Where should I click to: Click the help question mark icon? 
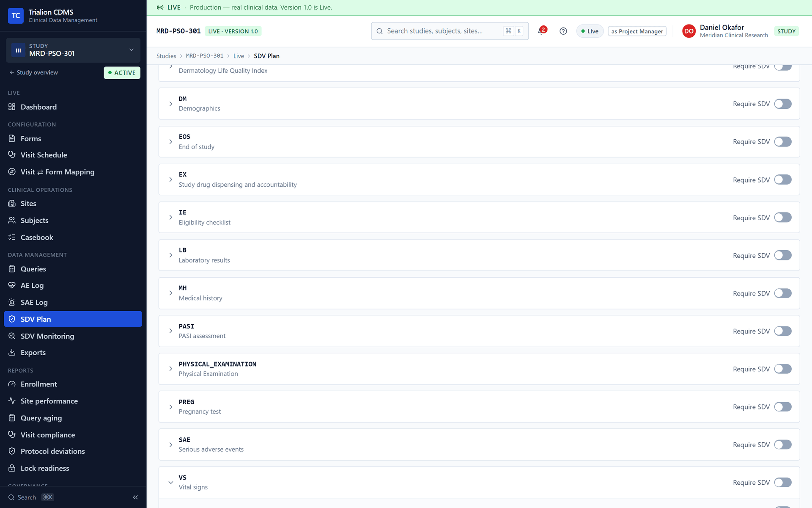[563, 31]
